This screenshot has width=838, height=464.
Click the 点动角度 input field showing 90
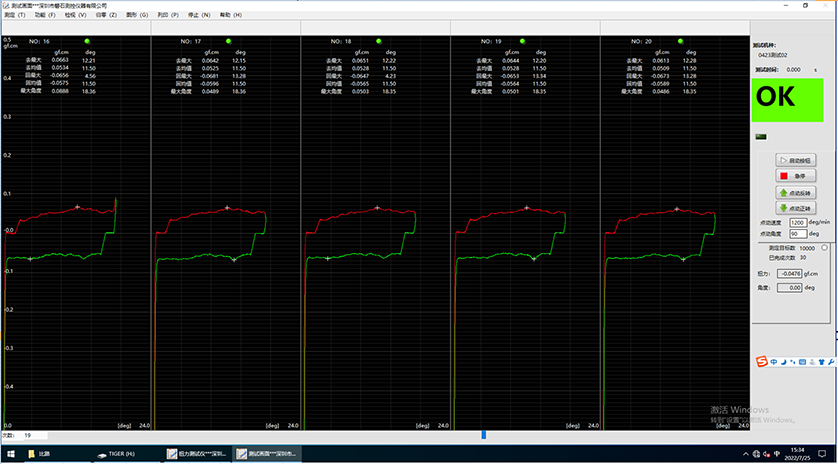pyautogui.click(x=797, y=233)
